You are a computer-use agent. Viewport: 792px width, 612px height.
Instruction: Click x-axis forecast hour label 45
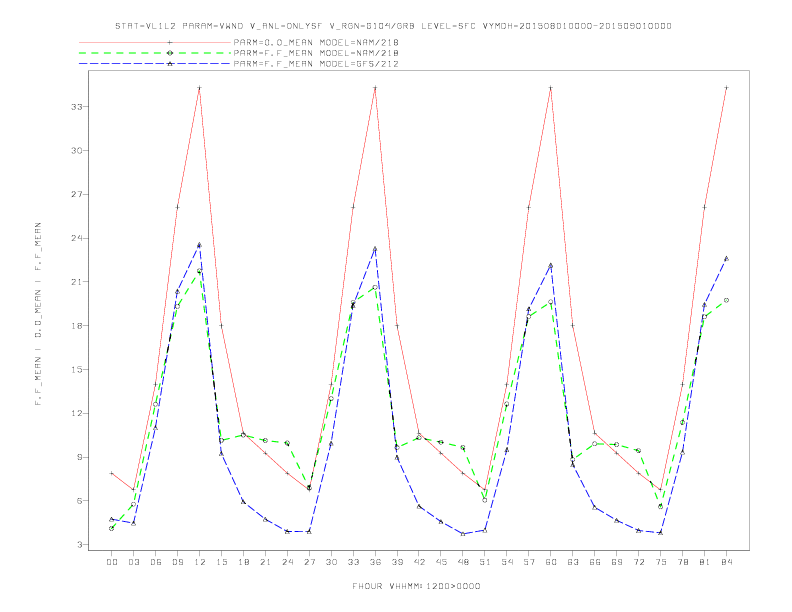(x=441, y=562)
